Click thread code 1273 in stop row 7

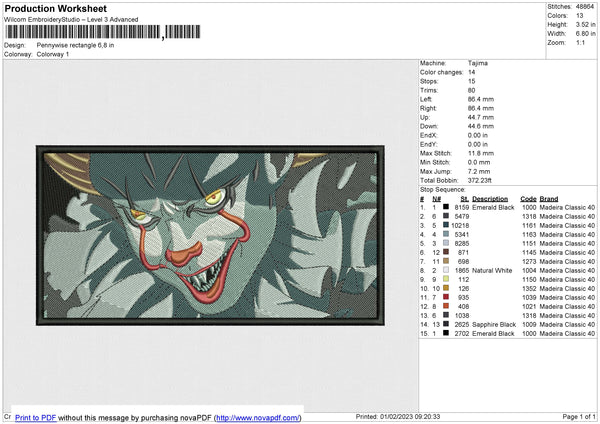tap(529, 261)
